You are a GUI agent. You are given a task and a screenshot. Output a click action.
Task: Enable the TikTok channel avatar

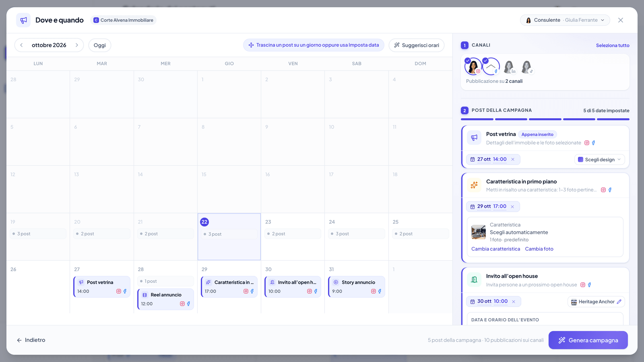coord(527,67)
